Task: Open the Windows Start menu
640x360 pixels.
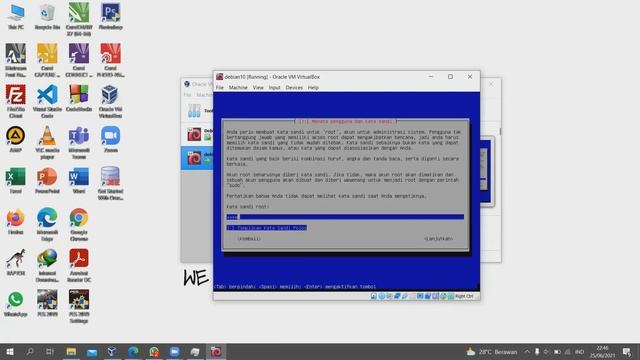Action: click(10, 351)
